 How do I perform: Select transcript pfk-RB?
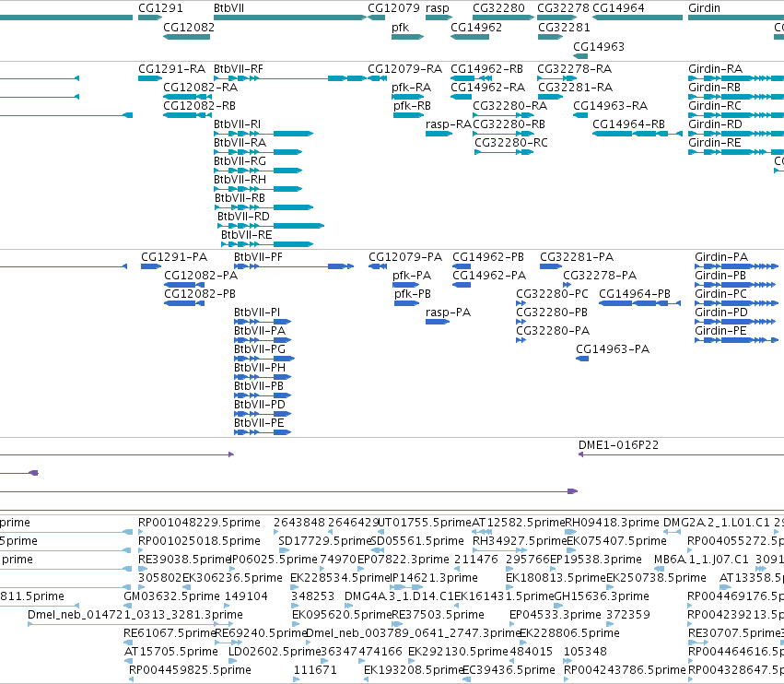(x=408, y=115)
